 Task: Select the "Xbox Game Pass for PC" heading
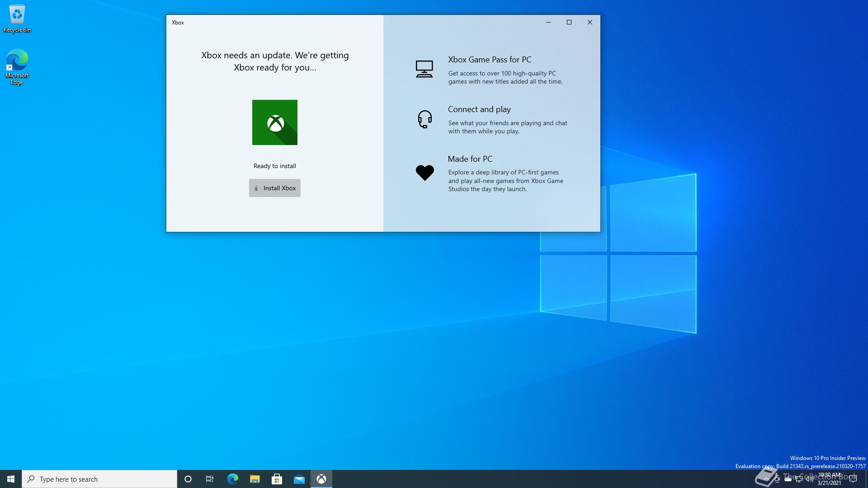(490, 60)
